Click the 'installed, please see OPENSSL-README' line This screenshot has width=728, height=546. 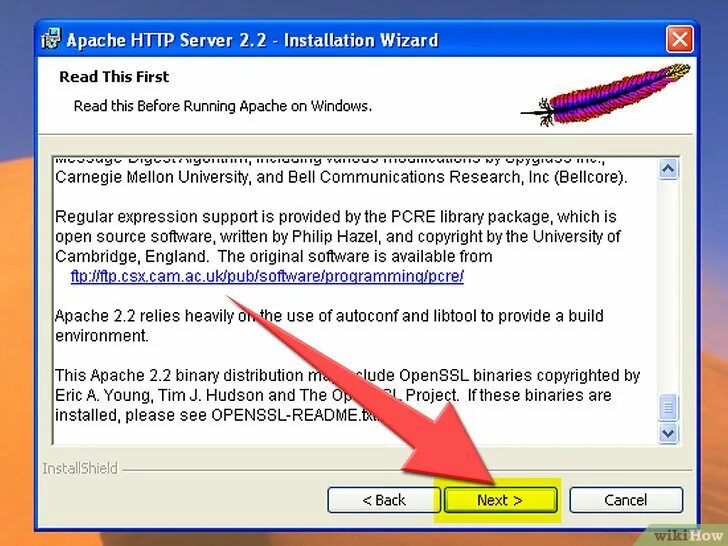(x=217, y=415)
